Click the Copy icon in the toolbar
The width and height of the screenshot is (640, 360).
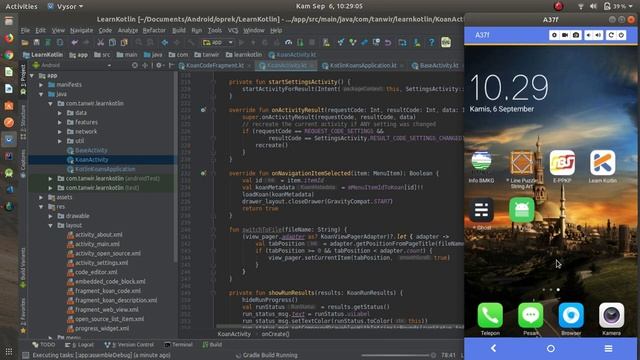[112, 42]
